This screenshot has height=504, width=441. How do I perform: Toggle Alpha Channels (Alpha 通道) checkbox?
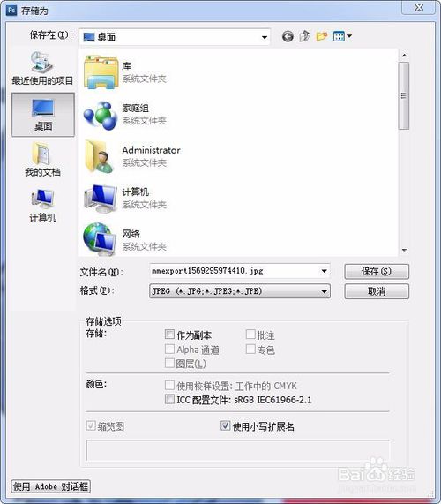coord(169,349)
